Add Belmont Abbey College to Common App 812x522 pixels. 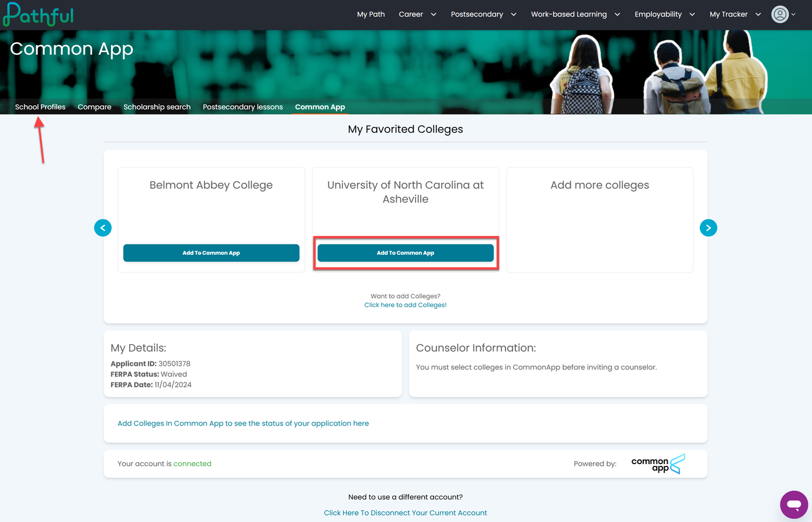tap(211, 253)
